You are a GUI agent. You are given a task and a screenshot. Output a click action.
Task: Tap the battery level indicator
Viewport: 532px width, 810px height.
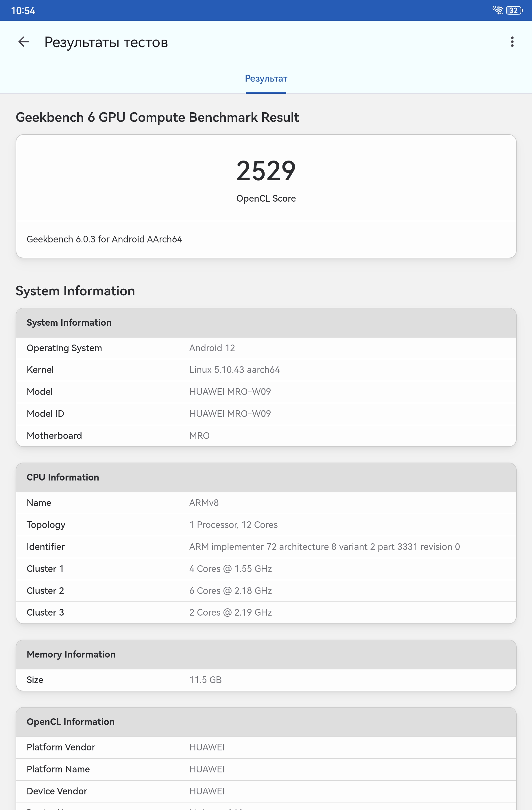pyautogui.click(x=514, y=10)
